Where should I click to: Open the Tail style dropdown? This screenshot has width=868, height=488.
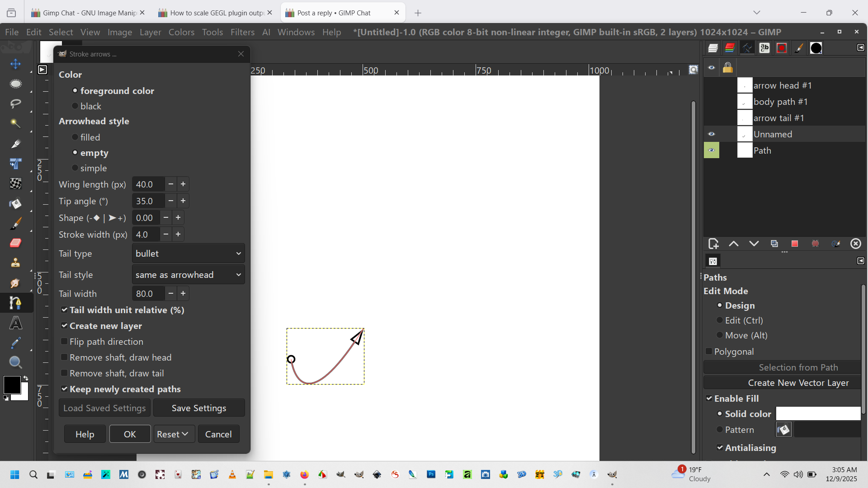tap(188, 275)
